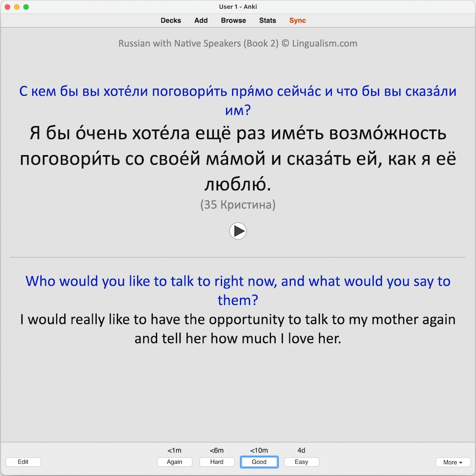Open the Browse card browser
Screen dimensions: 476x476
(x=233, y=20)
